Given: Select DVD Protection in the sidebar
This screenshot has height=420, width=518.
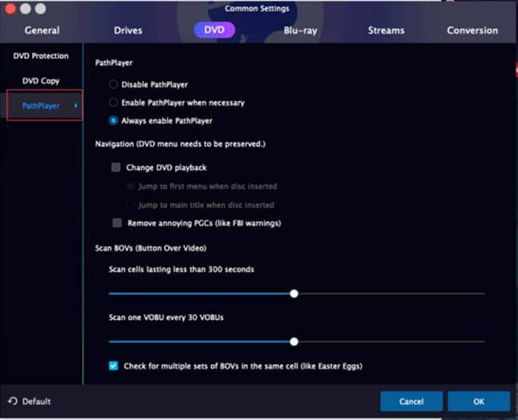Looking at the screenshot, I should tap(41, 56).
